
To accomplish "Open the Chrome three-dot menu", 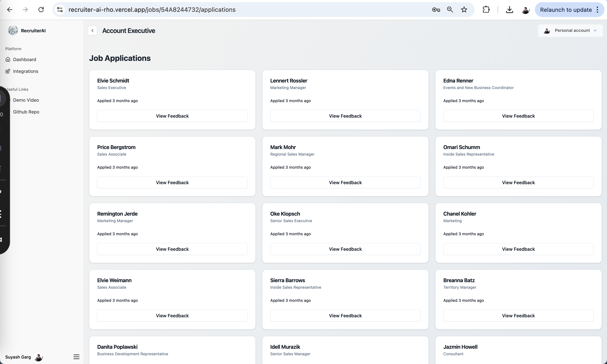I will (x=597, y=10).
